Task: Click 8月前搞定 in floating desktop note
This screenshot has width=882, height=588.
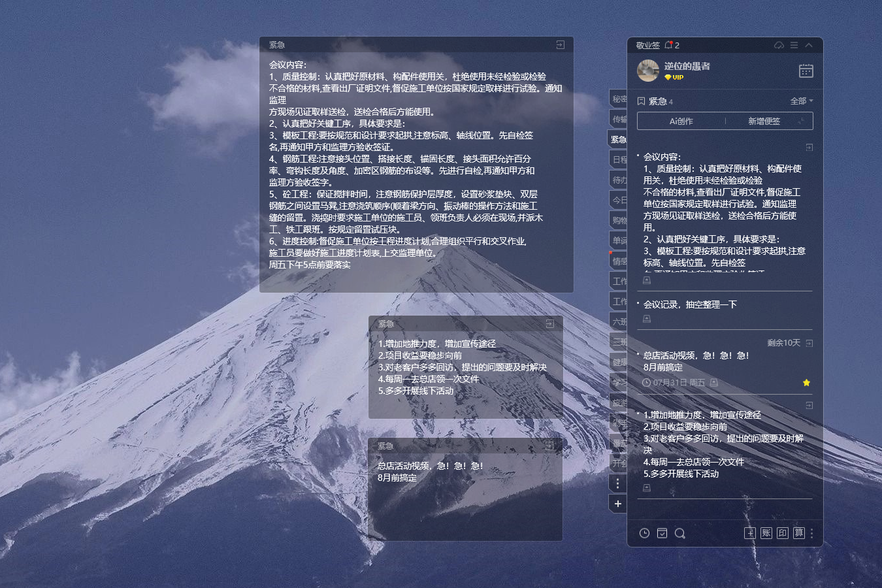Action: click(397, 478)
